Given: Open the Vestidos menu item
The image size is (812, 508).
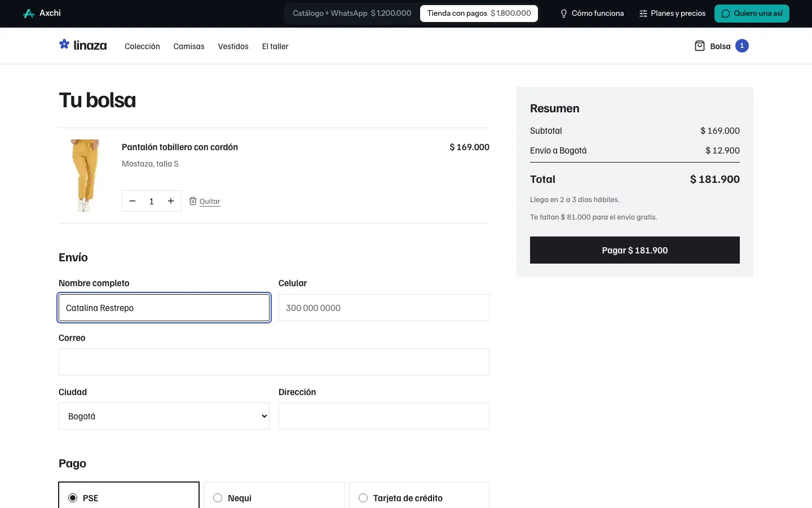Looking at the screenshot, I should click(233, 46).
